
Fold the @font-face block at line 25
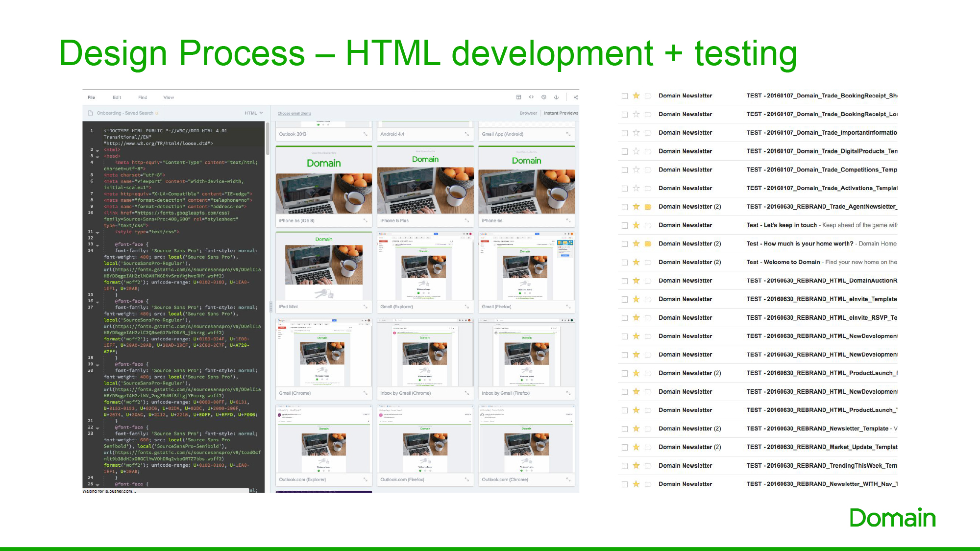[x=98, y=485]
